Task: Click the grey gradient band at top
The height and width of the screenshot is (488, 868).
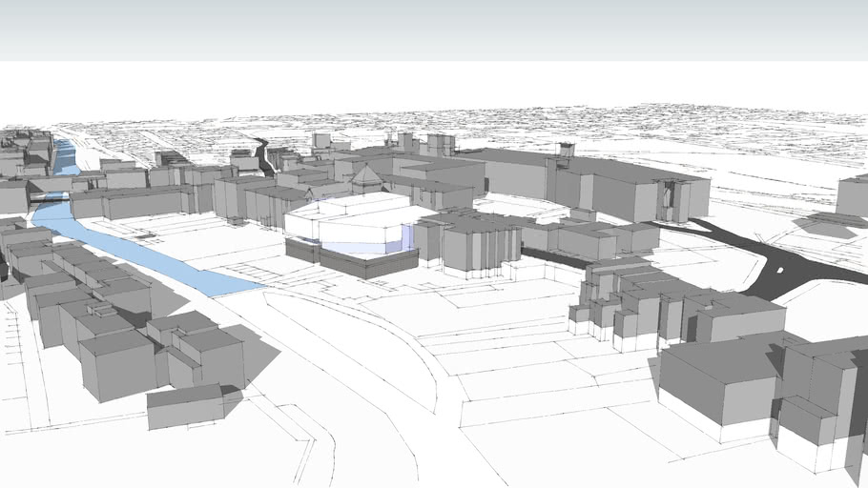Action: click(434, 30)
